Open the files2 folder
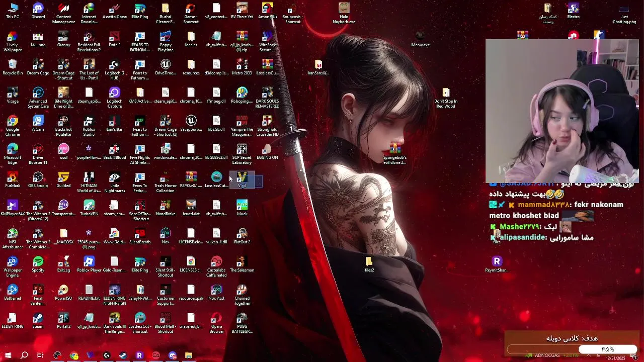 pos(369,264)
